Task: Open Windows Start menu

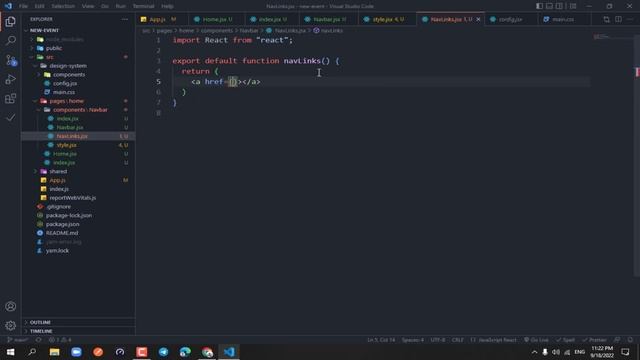Action: (x=10, y=352)
